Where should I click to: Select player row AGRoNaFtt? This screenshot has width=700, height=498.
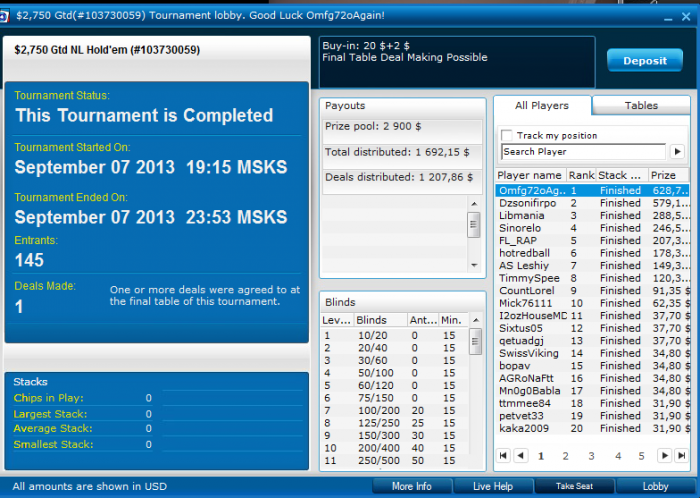point(592,378)
